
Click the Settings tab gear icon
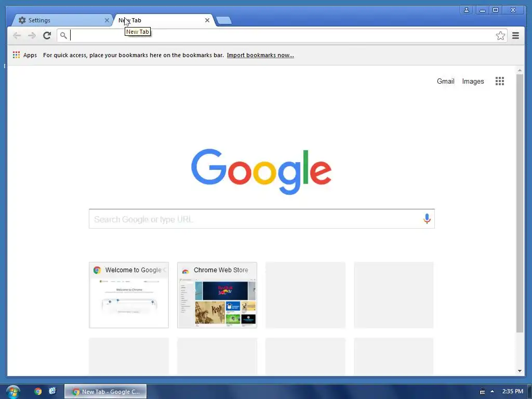(22, 20)
